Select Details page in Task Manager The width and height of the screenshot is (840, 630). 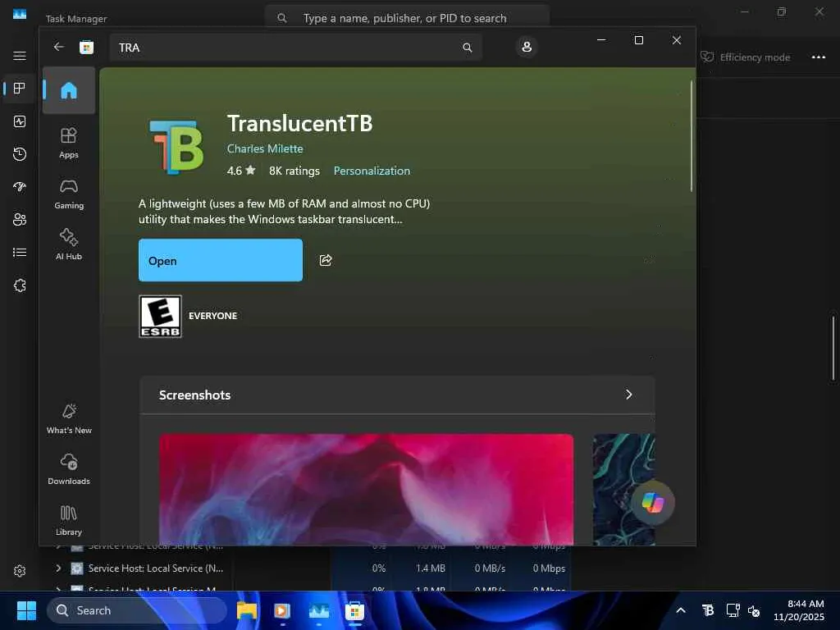click(20, 253)
